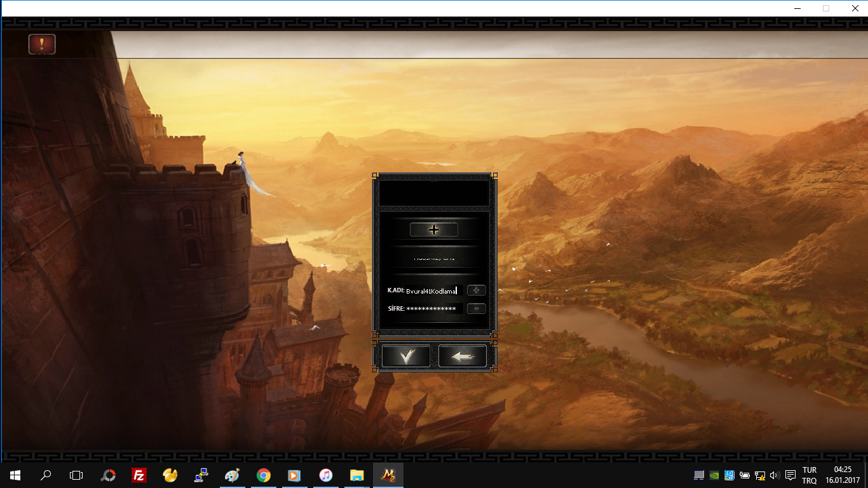
Task: Launch FileZilla from the taskbar
Action: [139, 475]
